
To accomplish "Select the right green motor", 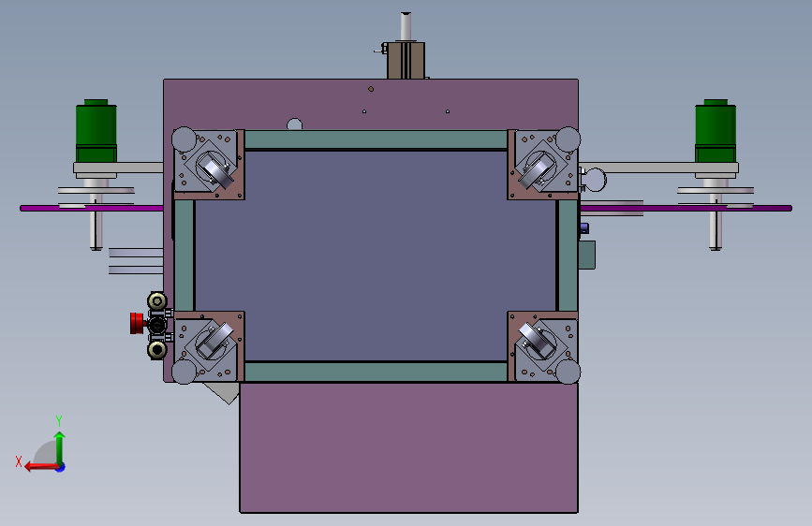I will (x=716, y=130).
